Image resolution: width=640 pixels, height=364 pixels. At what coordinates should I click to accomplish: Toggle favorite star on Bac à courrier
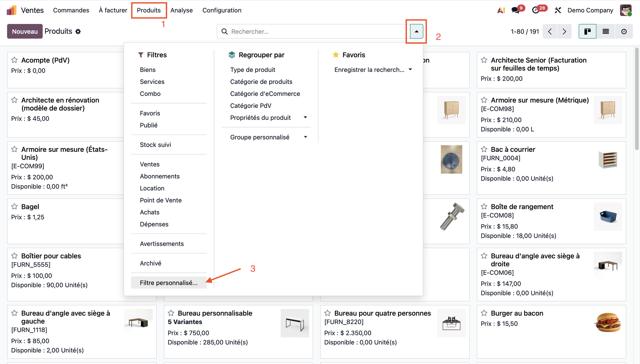pos(484,149)
